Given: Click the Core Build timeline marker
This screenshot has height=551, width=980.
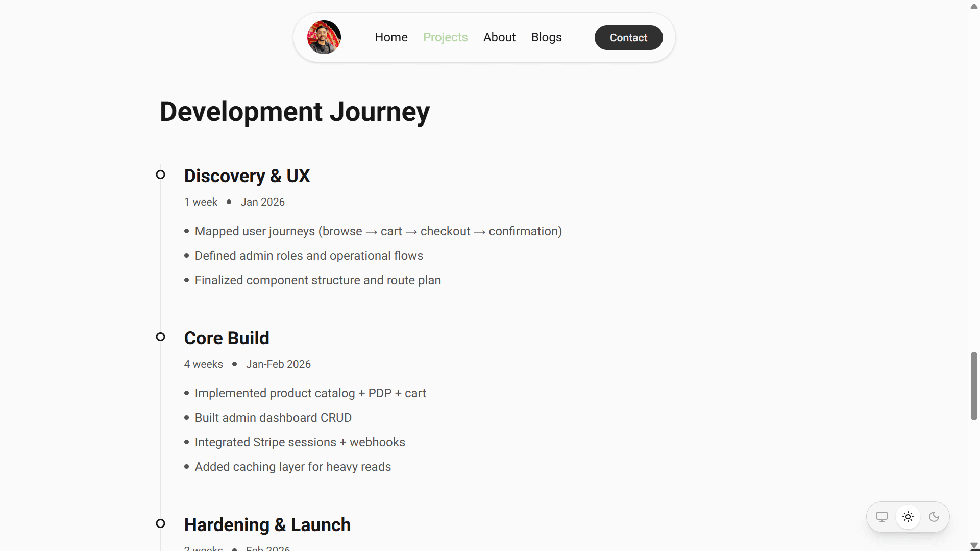Looking at the screenshot, I should 160,337.
